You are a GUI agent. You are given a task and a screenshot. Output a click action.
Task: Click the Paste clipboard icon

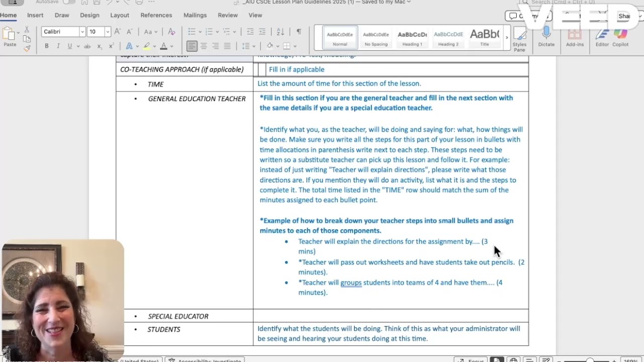click(9, 34)
